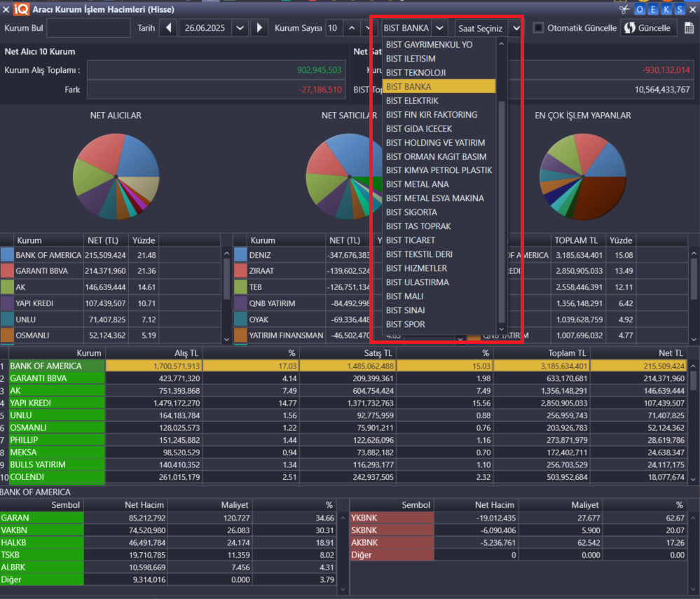Choose BIST TEKNOLOJI in the dropdown list
This screenshot has height=599, width=700.
439,72
